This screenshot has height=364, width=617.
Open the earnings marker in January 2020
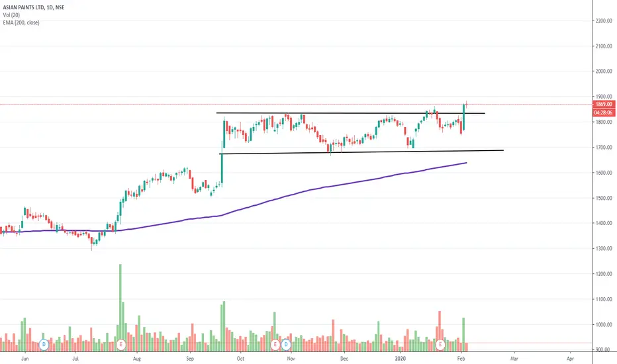[440, 345]
